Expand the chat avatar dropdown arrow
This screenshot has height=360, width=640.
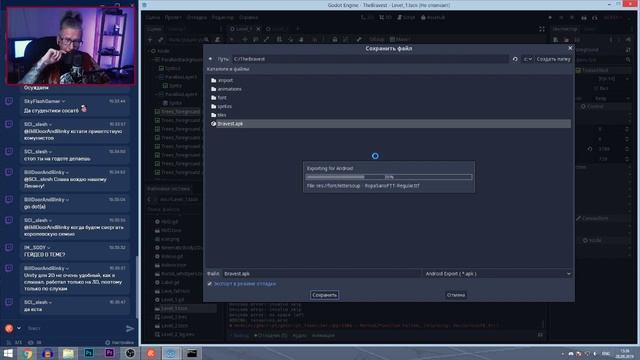(x=19, y=328)
